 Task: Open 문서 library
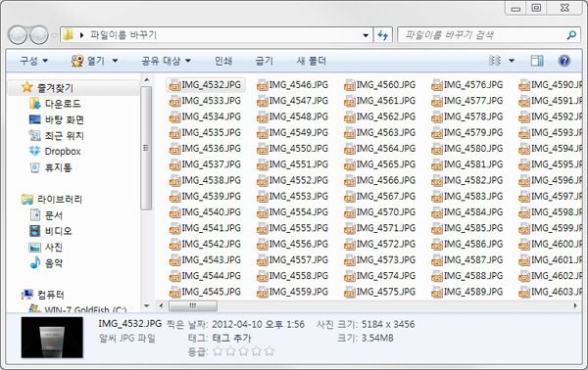click(54, 215)
